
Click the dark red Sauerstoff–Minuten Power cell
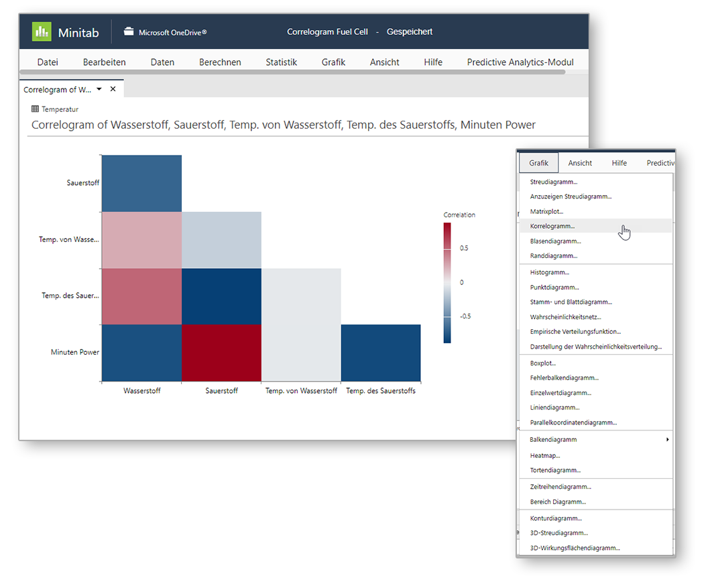[x=221, y=353]
